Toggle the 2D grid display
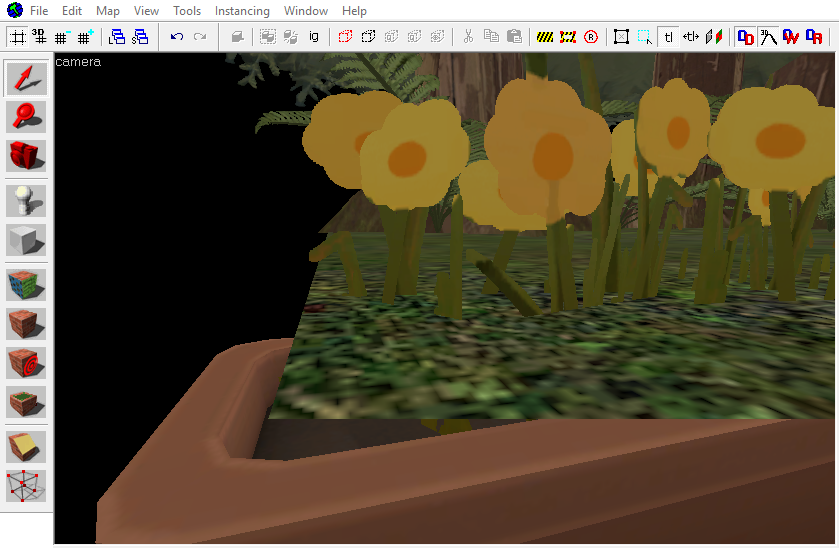This screenshot has height=548, width=839. [18, 37]
